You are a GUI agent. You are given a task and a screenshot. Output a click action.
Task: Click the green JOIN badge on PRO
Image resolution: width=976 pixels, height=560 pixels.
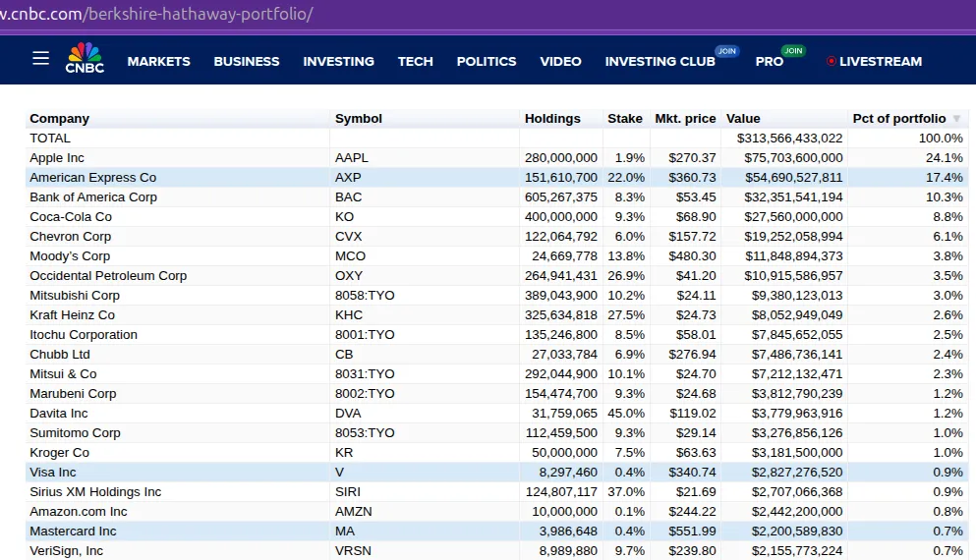(x=793, y=50)
